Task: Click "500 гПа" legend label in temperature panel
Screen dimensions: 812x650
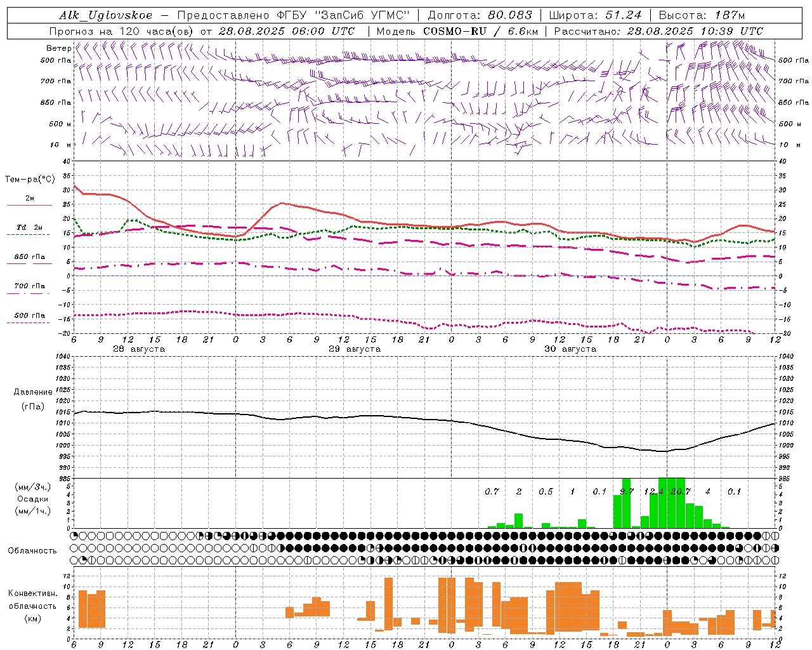Action: click(x=30, y=315)
